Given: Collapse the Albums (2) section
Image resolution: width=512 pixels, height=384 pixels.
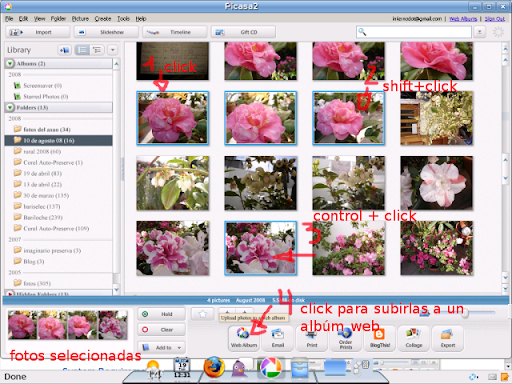Looking at the screenshot, I should point(10,63).
